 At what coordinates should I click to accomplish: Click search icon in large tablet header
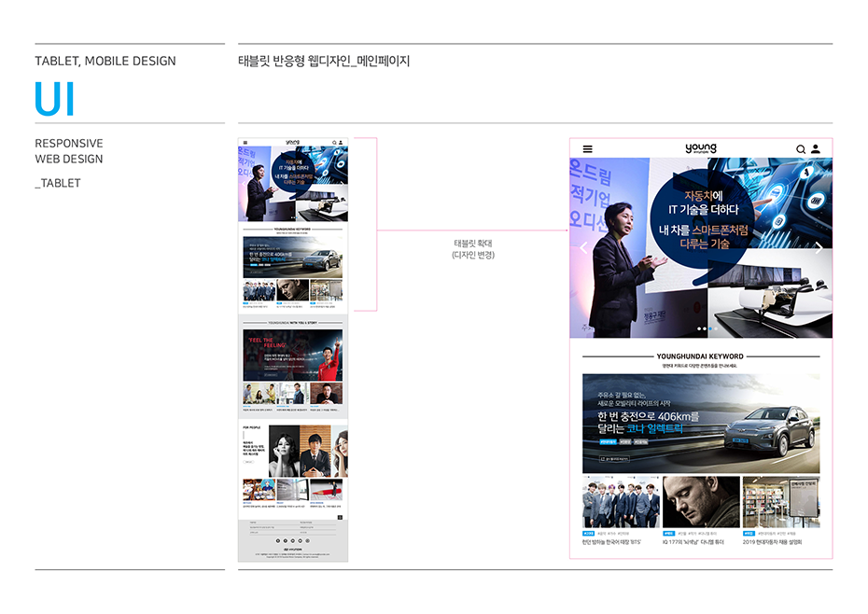point(801,149)
